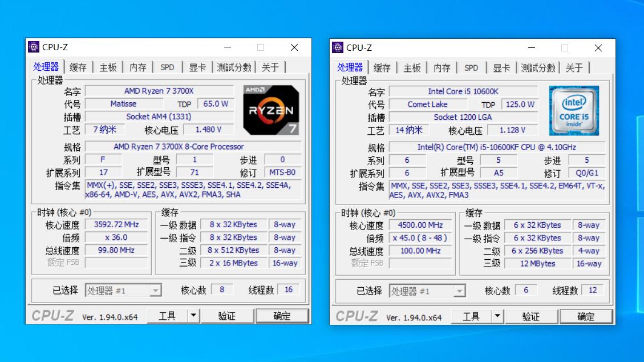Select the 处理器 tab in the right window
This screenshot has width=644, height=362.
(350, 67)
